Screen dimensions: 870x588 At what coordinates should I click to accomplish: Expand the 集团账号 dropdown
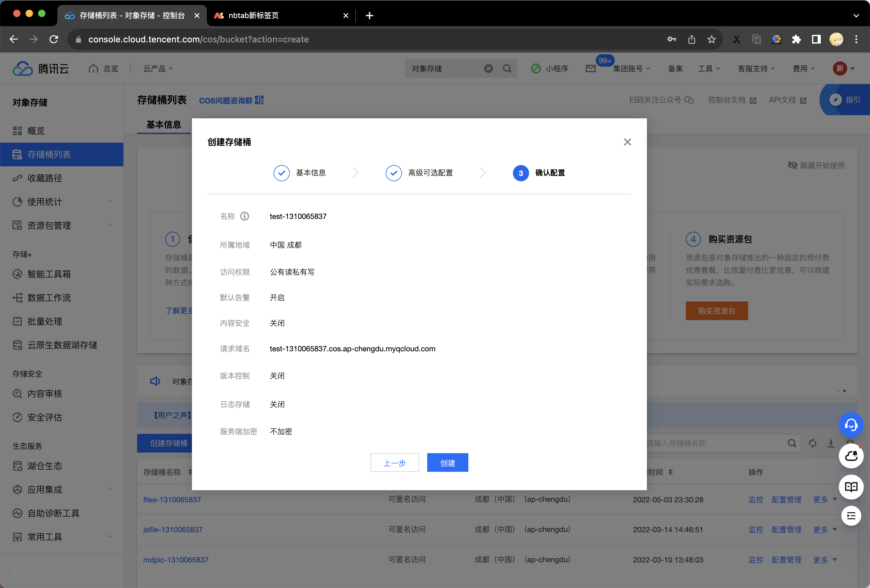632,69
